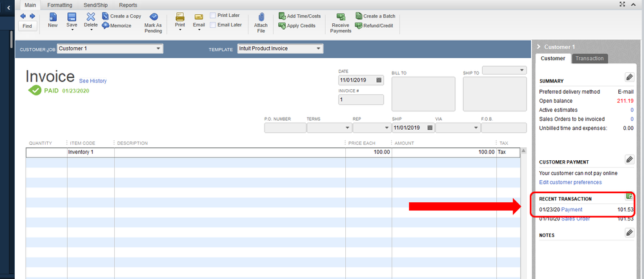Switch to the Transaction side tab

pyautogui.click(x=589, y=58)
